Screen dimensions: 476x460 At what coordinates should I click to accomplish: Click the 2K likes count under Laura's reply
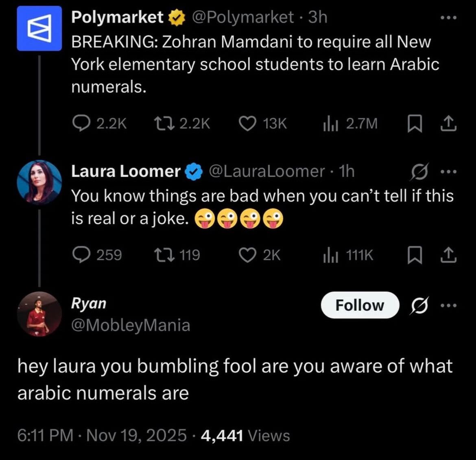tap(261, 255)
